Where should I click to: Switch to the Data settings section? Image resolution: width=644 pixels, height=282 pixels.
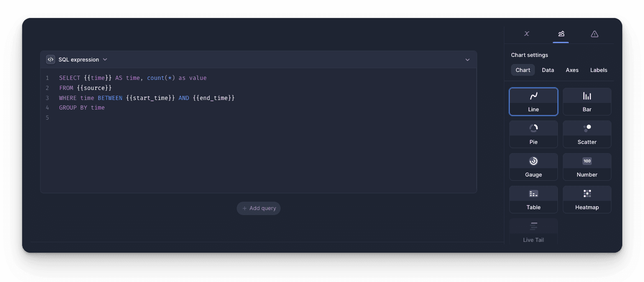click(x=548, y=70)
